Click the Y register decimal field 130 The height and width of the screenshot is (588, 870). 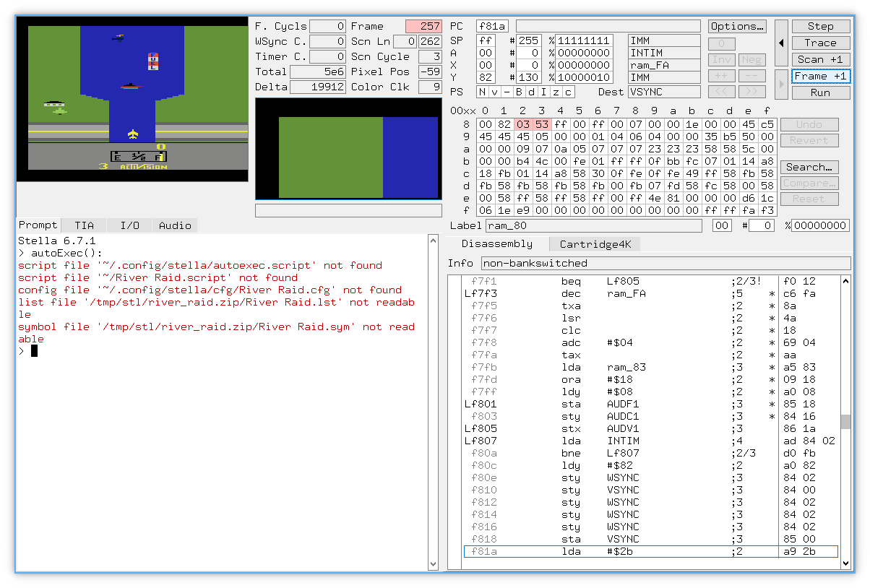coord(529,77)
